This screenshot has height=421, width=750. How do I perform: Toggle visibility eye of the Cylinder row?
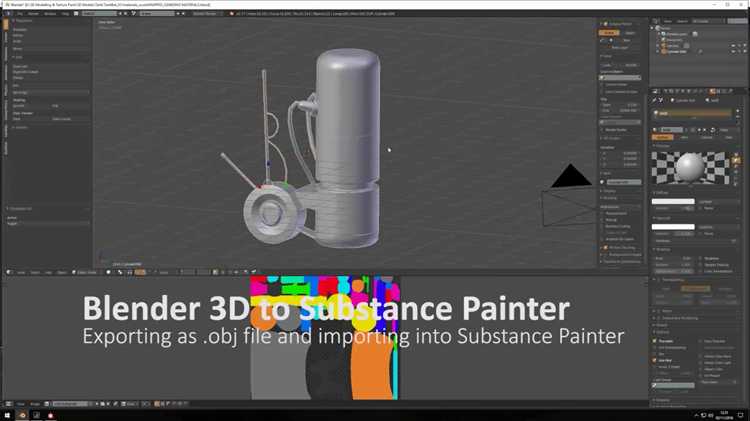[733, 52]
